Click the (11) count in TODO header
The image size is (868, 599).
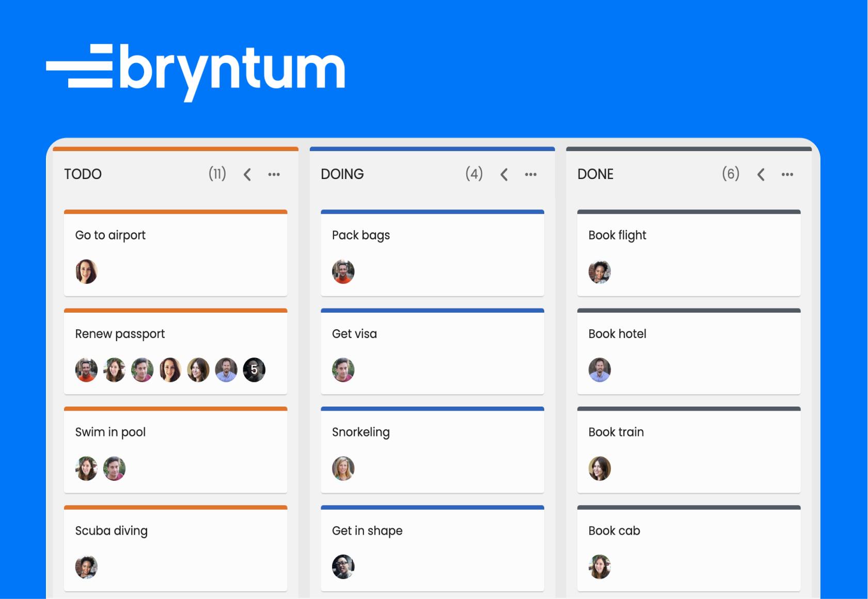pos(217,174)
